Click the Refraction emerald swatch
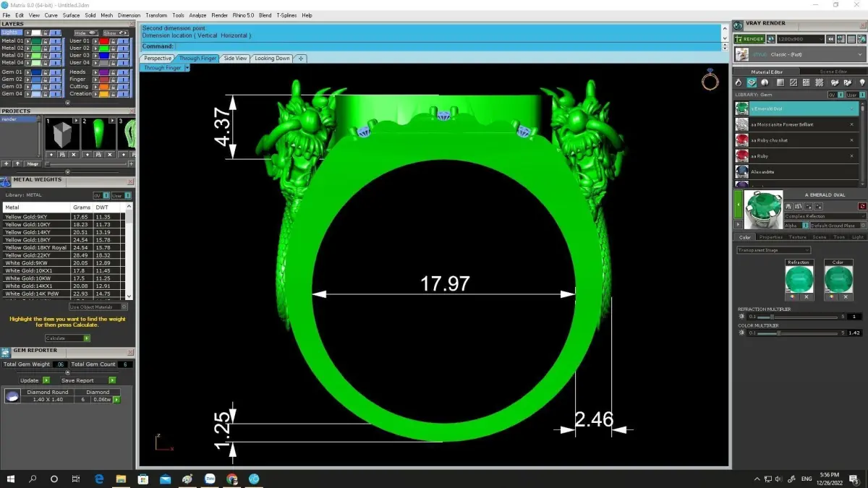Viewport: 868px width, 488px height. pos(799,279)
